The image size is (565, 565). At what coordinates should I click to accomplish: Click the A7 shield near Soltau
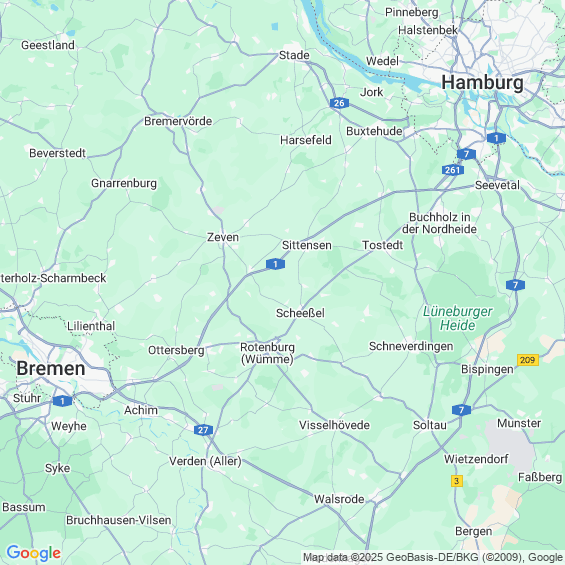(462, 410)
